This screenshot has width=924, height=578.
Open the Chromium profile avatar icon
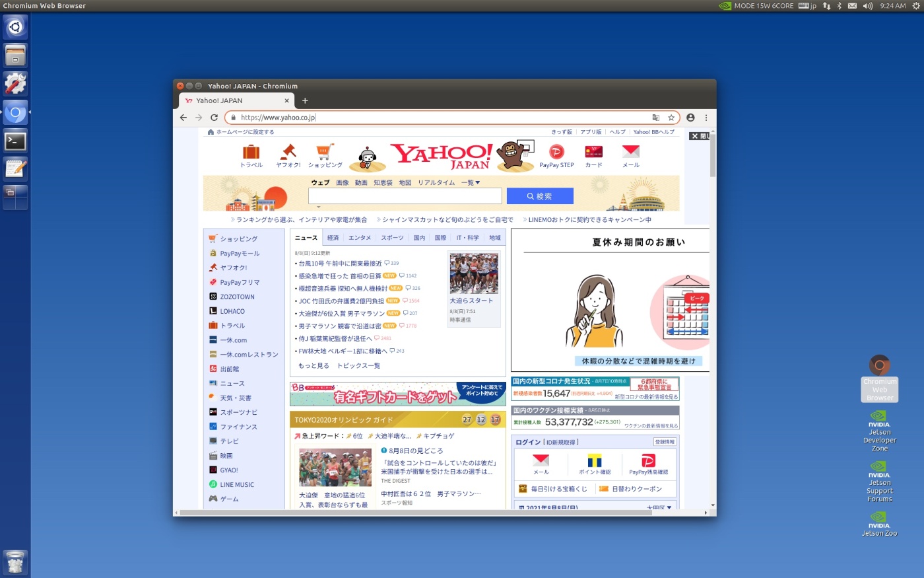click(x=690, y=118)
